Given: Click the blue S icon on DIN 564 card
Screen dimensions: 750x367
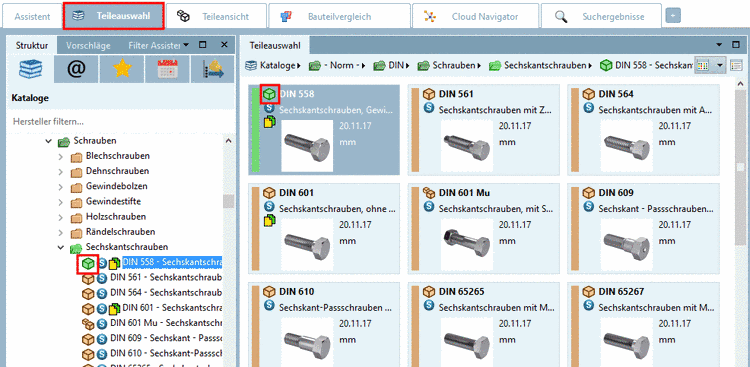Looking at the screenshot, I should coord(588,109).
